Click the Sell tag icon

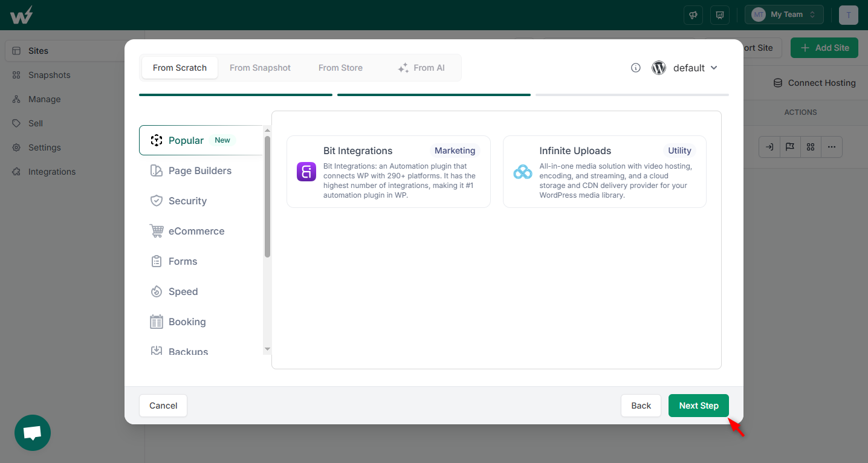[x=16, y=123]
